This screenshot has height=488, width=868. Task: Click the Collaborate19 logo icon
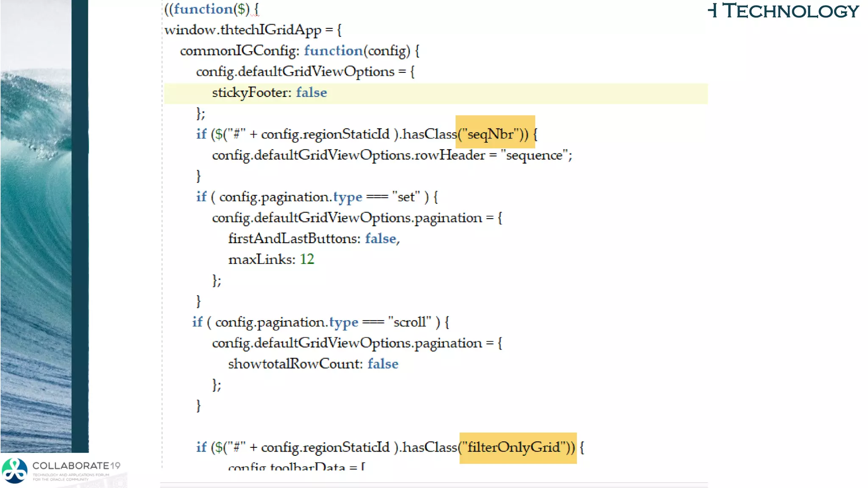point(14,471)
